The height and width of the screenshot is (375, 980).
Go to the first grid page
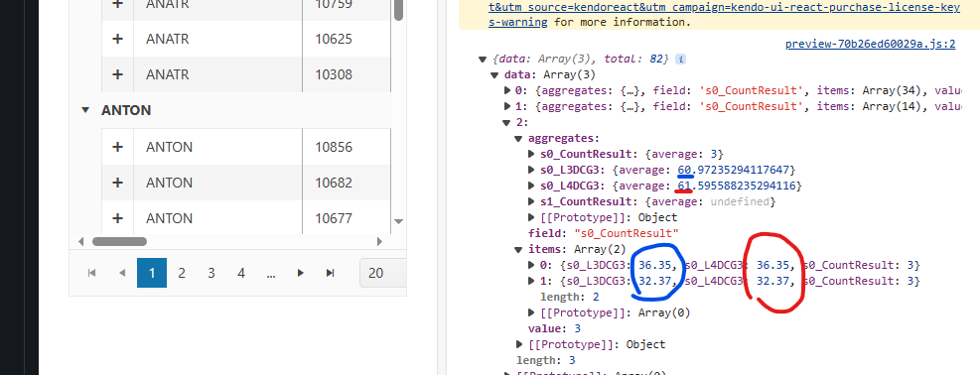tap(92, 273)
